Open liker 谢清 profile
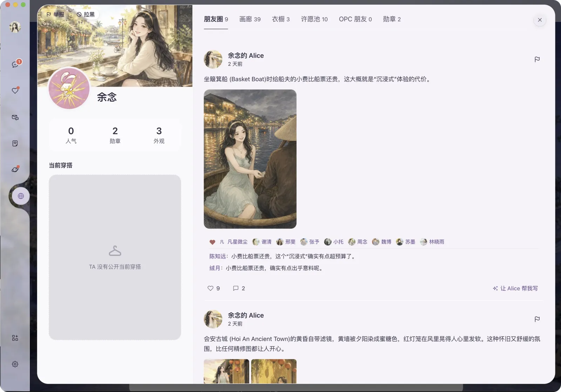Viewport: 561px width, 392px height. (262, 242)
